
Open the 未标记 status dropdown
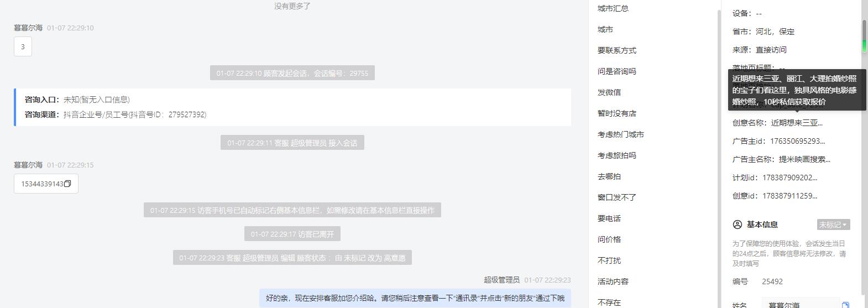(x=833, y=225)
